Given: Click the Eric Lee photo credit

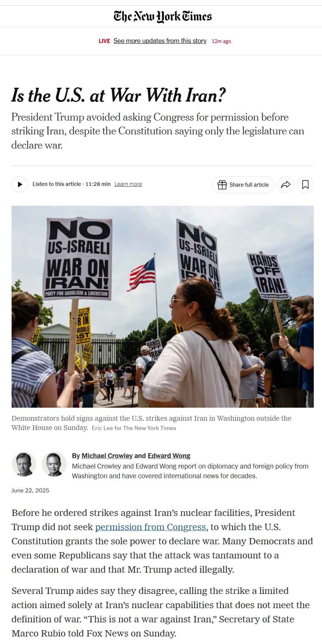Looking at the screenshot, I should pyautogui.click(x=134, y=428).
